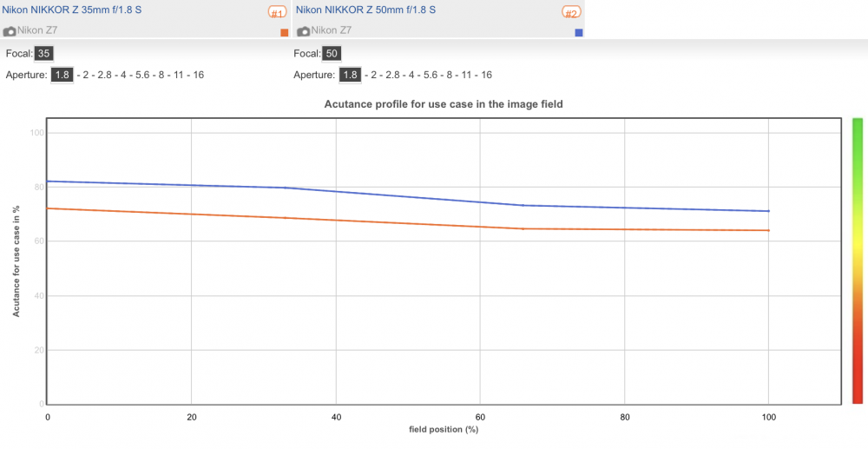Select aperture 8 for the 50mm lens
The image size is (868, 449).
pyautogui.click(x=450, y=75)
